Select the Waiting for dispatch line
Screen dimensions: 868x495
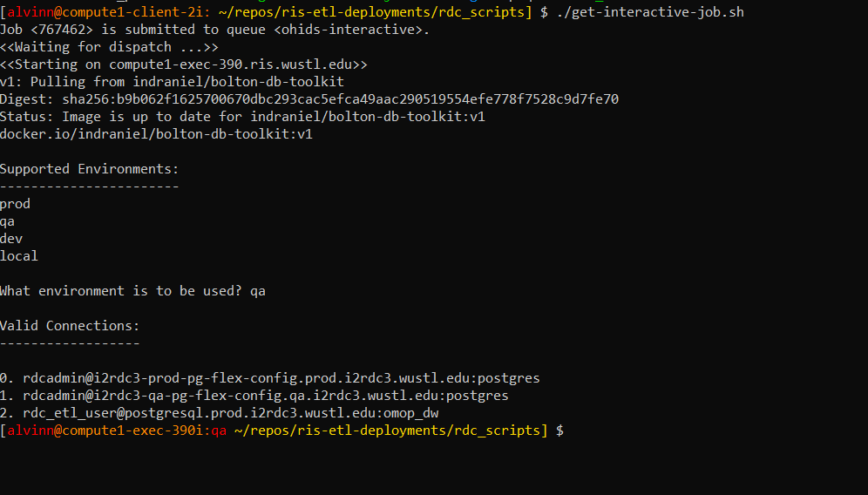tap(109, 47)
